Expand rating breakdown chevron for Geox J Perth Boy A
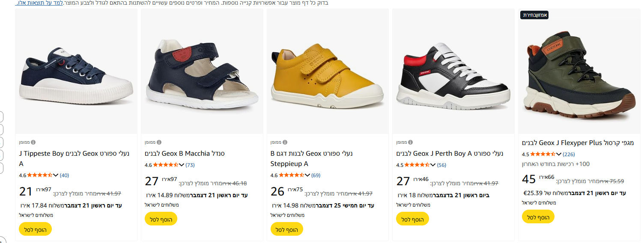The width and height of the screenshot is (644, 243). click(433, 165)
